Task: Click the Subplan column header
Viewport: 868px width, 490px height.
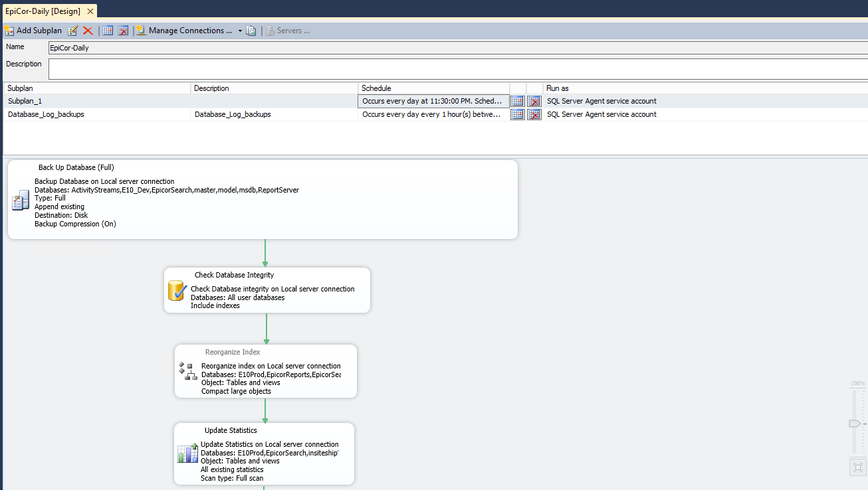Action: pyautogui.click(x=97, y=88)
